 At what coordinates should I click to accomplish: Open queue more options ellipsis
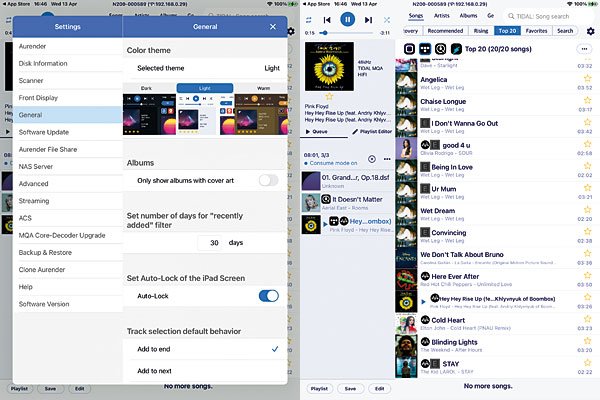[x=387, y=159]
